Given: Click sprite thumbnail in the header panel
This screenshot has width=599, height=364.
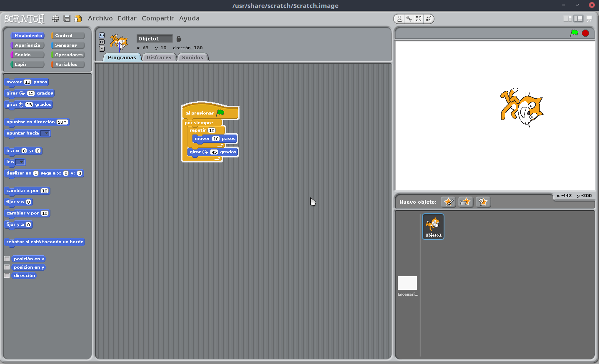Looking at the screenshot, I should (x=119, y=42).
